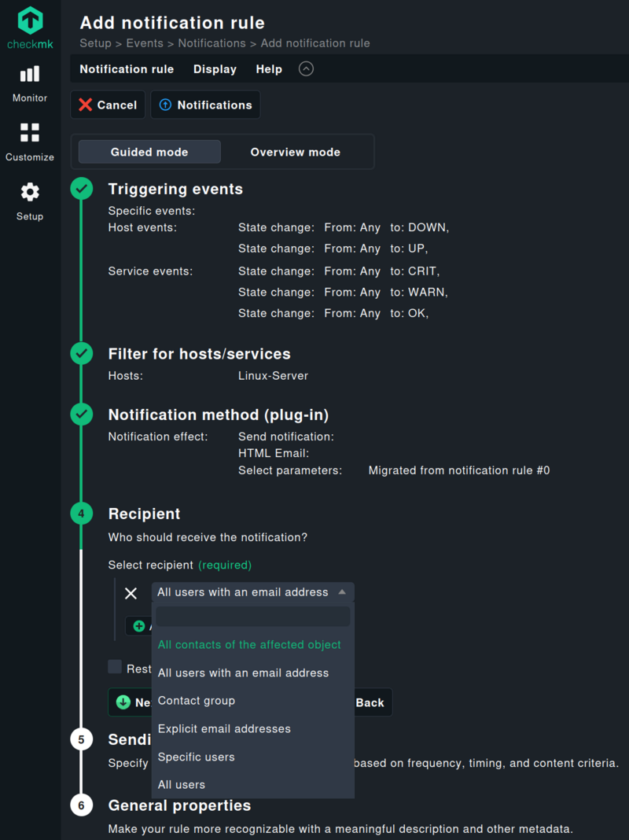629x840 pixels.
Task: Close the recipient dropdown via its arrow
Action: coord(342,592)
